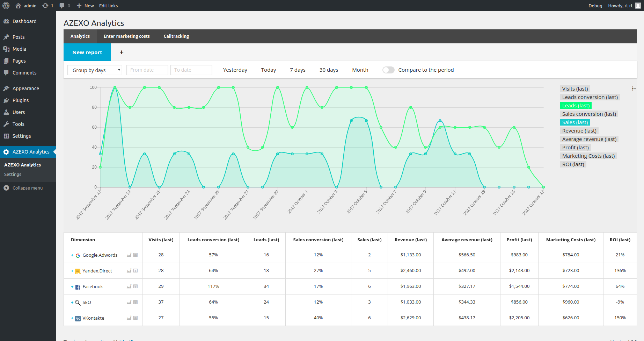Expand the Yandex.Direct row
This screenshot has height=341, width=644.
72,271
